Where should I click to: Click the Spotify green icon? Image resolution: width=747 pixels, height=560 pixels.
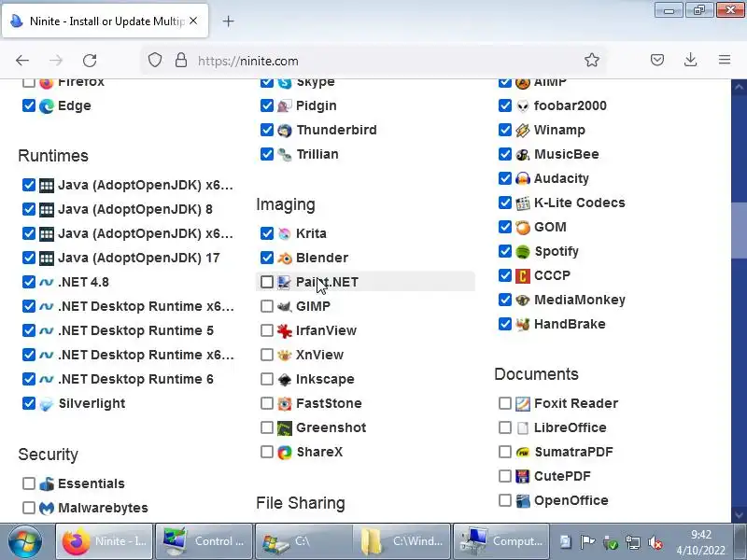click(523, 251)
